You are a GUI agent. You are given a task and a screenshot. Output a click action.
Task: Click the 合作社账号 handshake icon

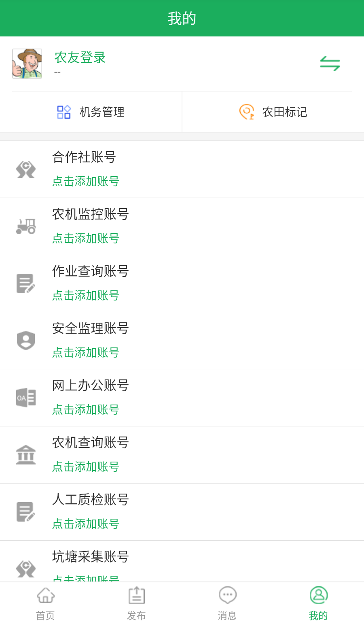tap(26, 169)
